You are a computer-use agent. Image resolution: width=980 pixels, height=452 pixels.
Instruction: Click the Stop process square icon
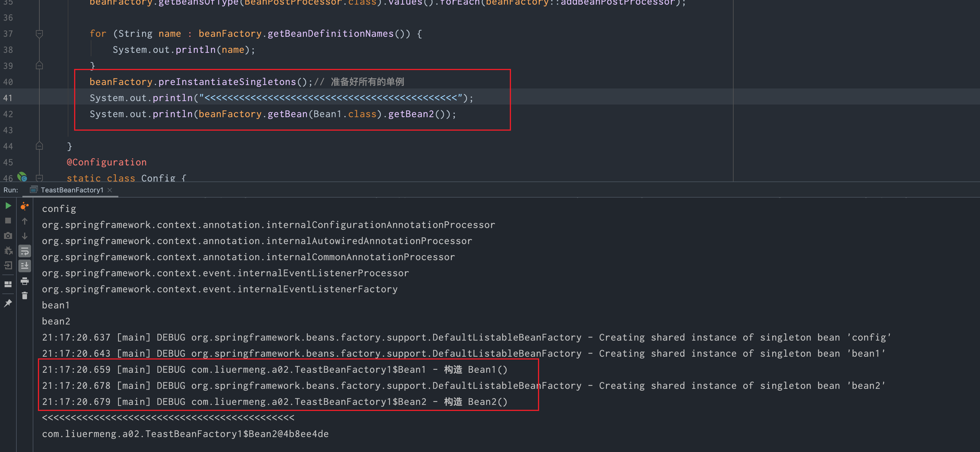coord(8,221)
